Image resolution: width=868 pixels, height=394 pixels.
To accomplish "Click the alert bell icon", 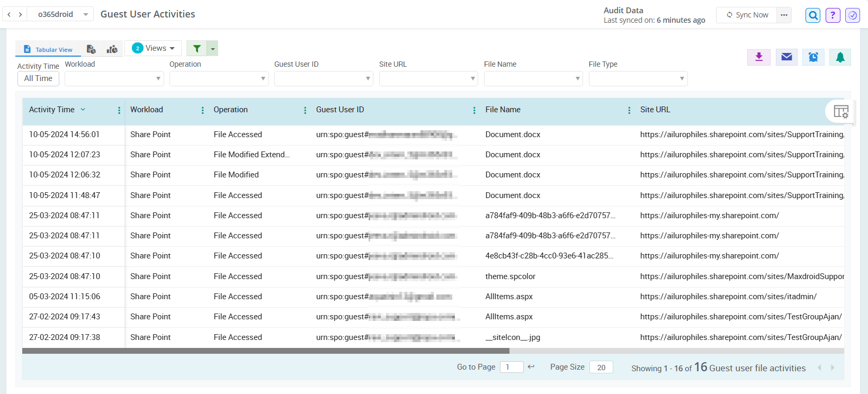I will click(x=840, y=57).
